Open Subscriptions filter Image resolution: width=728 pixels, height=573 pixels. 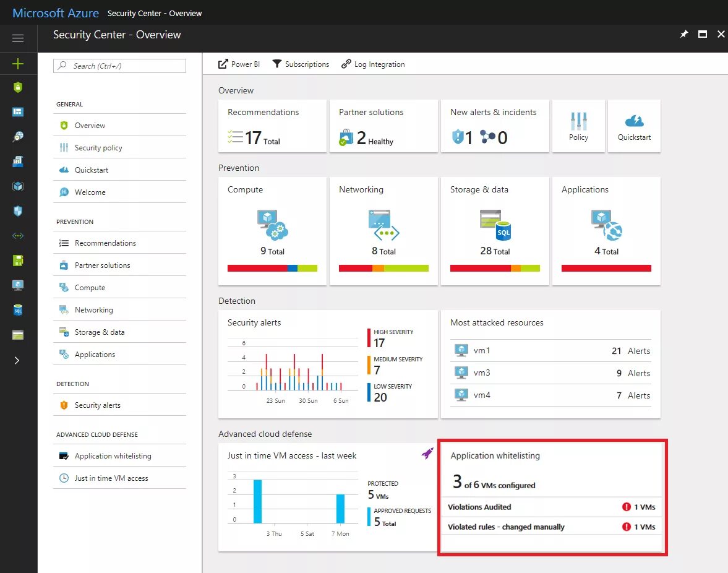(301, 64)
